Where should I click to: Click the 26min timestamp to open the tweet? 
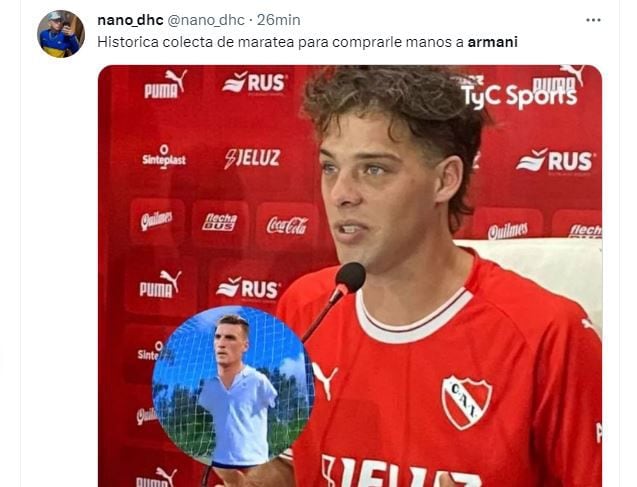click(x=279, y=20)
